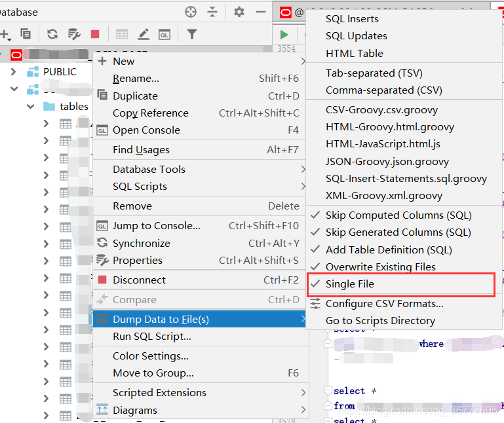This screenshot has height=423, width=504.
Task: Expand the first table under tables
Action: click(46, 123)
